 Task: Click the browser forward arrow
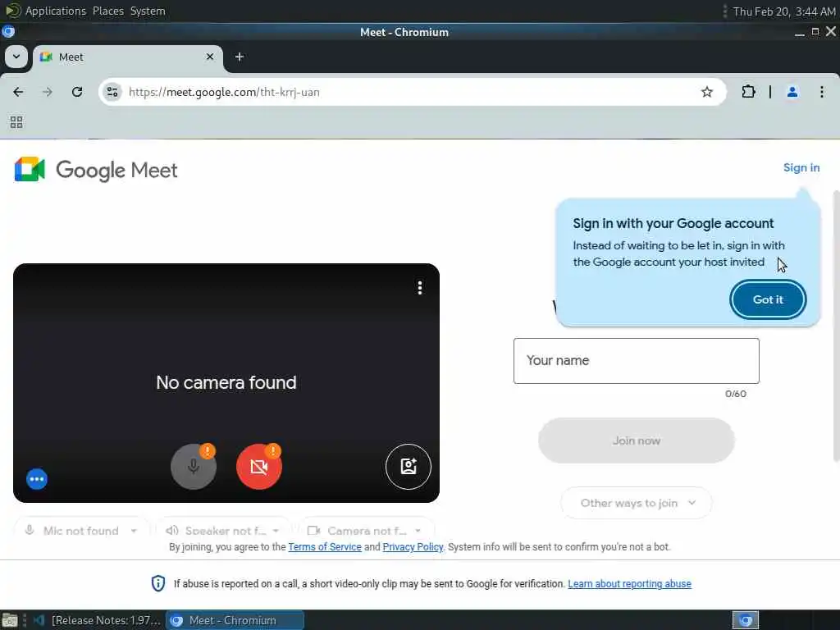47,92
